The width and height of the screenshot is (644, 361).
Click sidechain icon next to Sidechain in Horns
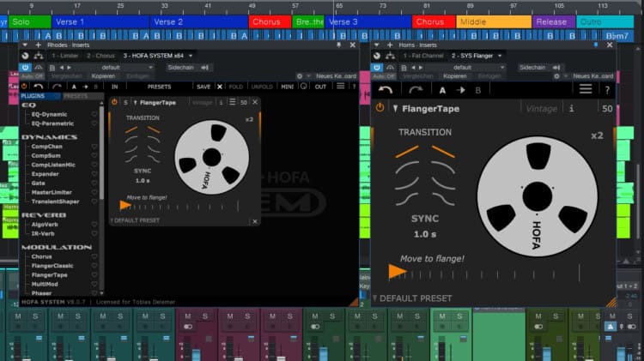pos(556,67)
